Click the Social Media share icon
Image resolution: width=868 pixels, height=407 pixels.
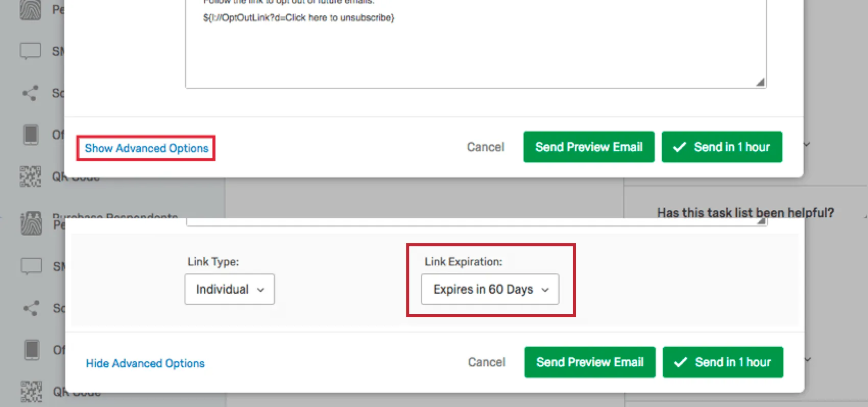31,93
